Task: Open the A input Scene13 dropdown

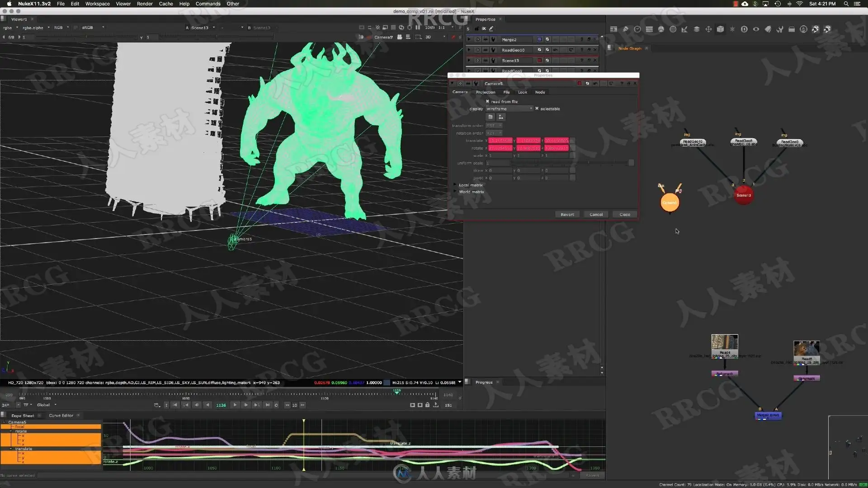Action: tap(202, 28)
